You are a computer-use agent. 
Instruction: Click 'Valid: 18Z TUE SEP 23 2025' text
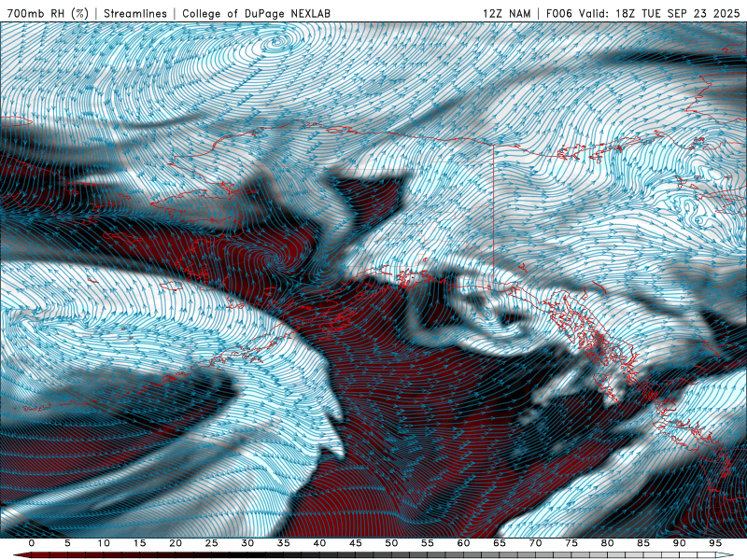click(658, 14)
